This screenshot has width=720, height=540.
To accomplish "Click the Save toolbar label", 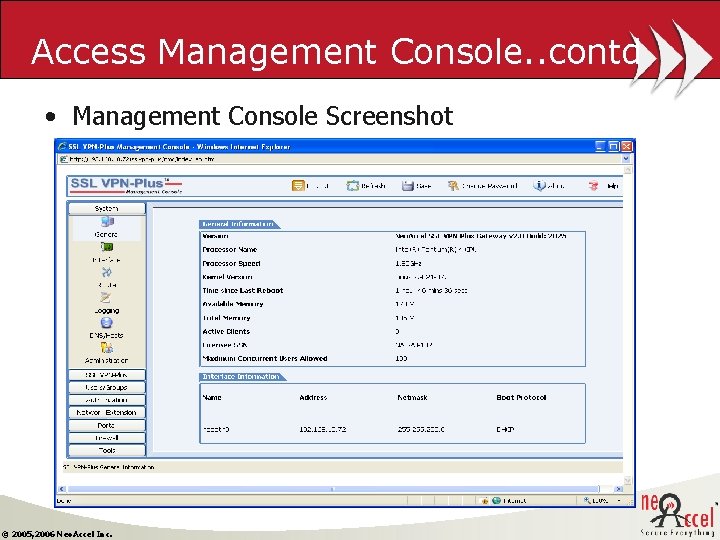I will (x=423, y=186).
